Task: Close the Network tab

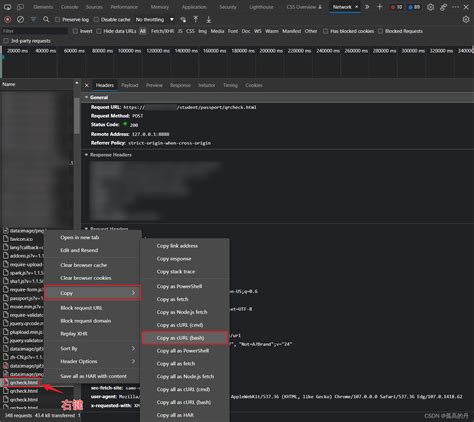Action: [356, 7]
